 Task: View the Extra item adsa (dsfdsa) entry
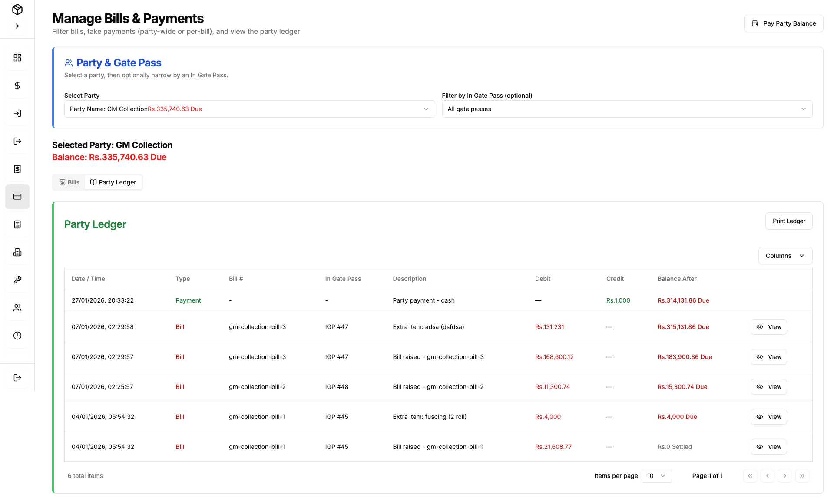click(x=768, y=327)
